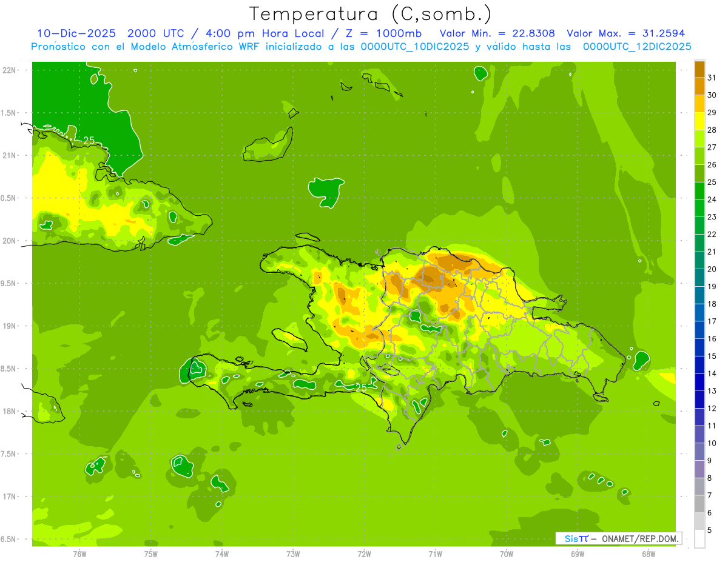728x562 pixels.
Task: Click legend color band between 24 and 25
Action: pos(699,191)
